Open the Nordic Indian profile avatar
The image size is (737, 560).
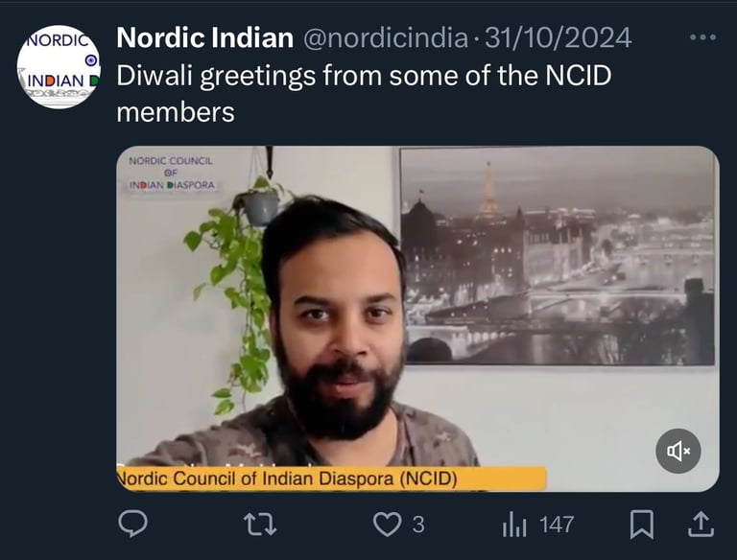(x=59, y=67)
